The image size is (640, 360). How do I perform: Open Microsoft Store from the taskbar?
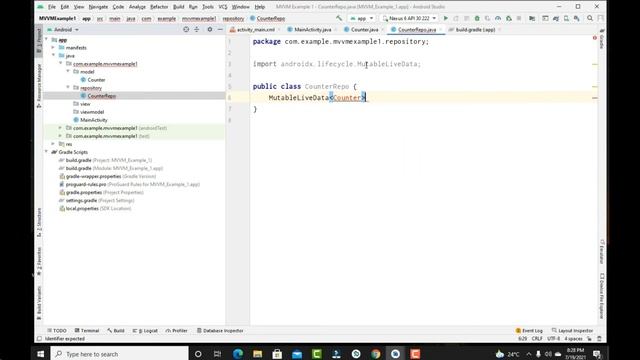(x=277, y=354)
